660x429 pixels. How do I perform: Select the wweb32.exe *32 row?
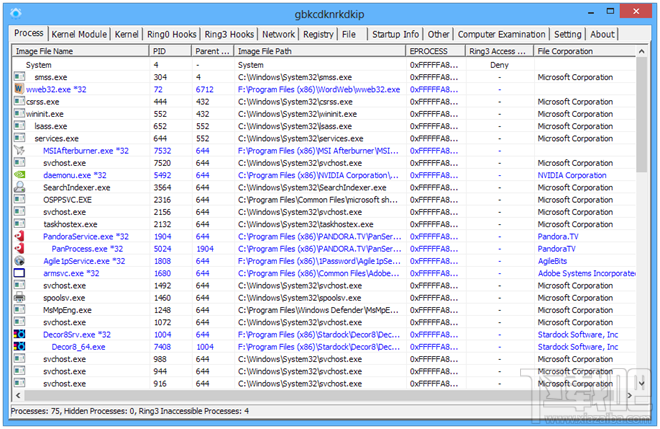[324, 89]
